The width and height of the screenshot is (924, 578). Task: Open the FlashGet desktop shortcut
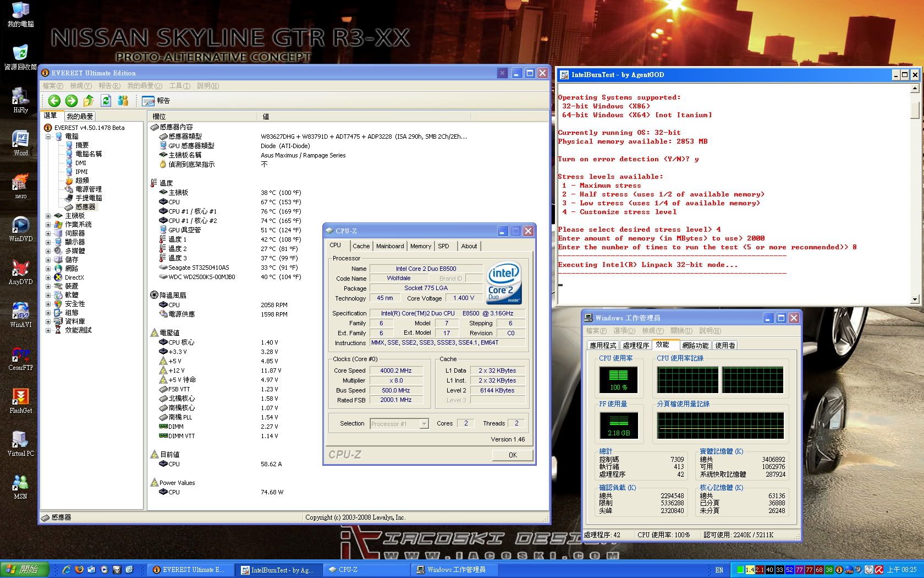(x=20, y=401)
